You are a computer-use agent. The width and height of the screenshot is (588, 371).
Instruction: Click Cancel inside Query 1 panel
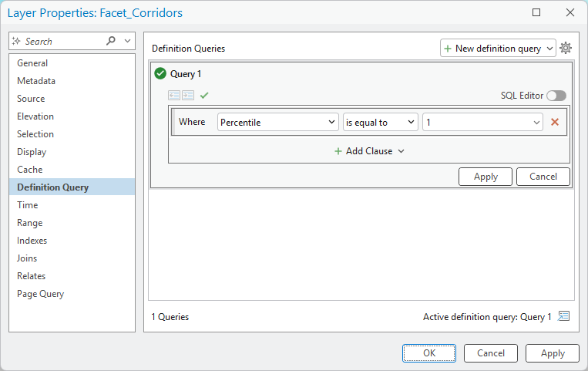coord(543,177)
